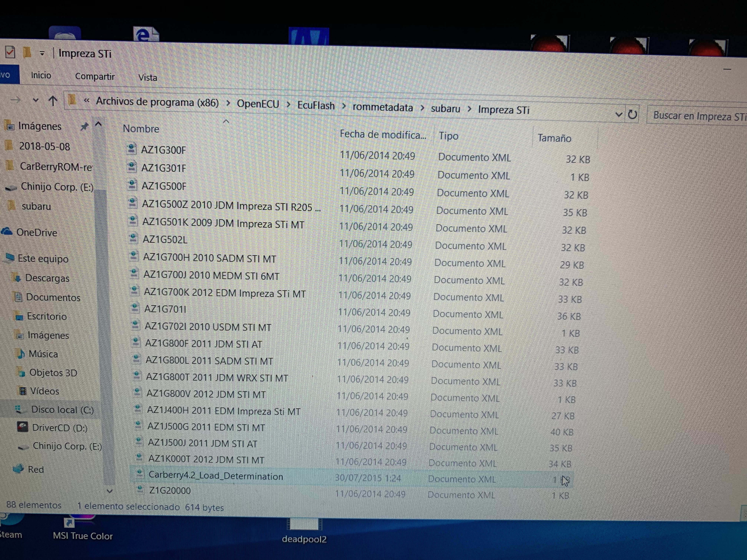Open the Compartir ribbon tab
Screen dimensions: 747x560
tap(94, 77)
